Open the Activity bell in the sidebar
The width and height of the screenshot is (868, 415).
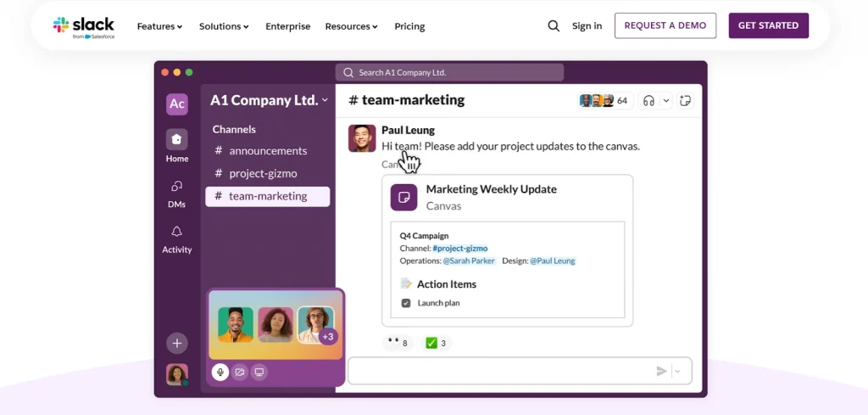tap(176, 238)
